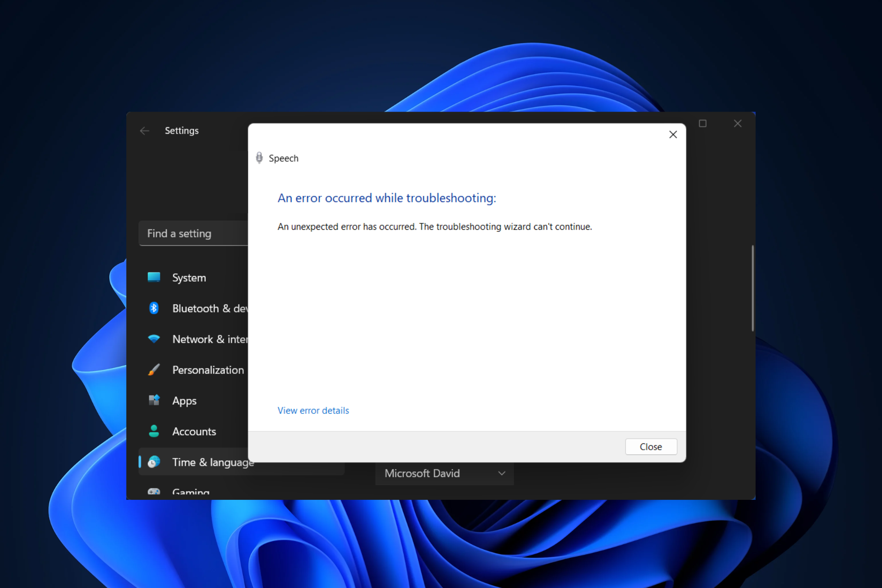This screenshot has height=588, width=882.
Task: Click the Find a setting search box
Action: click(193, 233)
